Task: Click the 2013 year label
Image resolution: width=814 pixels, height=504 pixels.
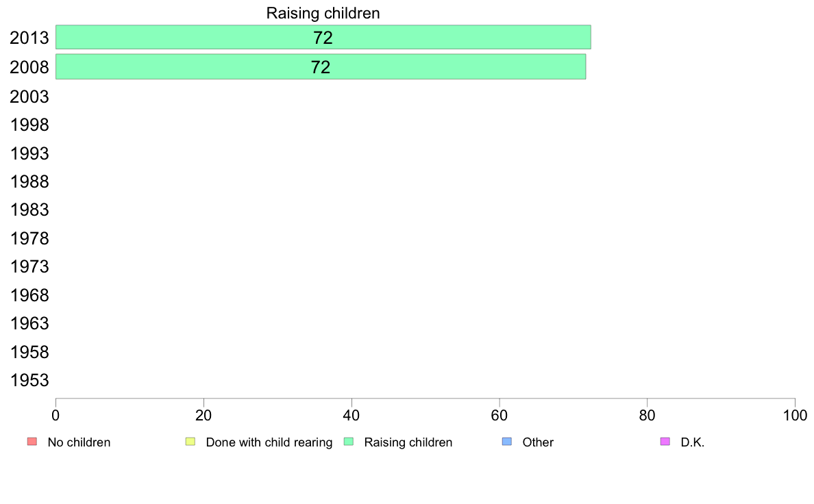Action: pyautogui.click(x=29, y=38)
